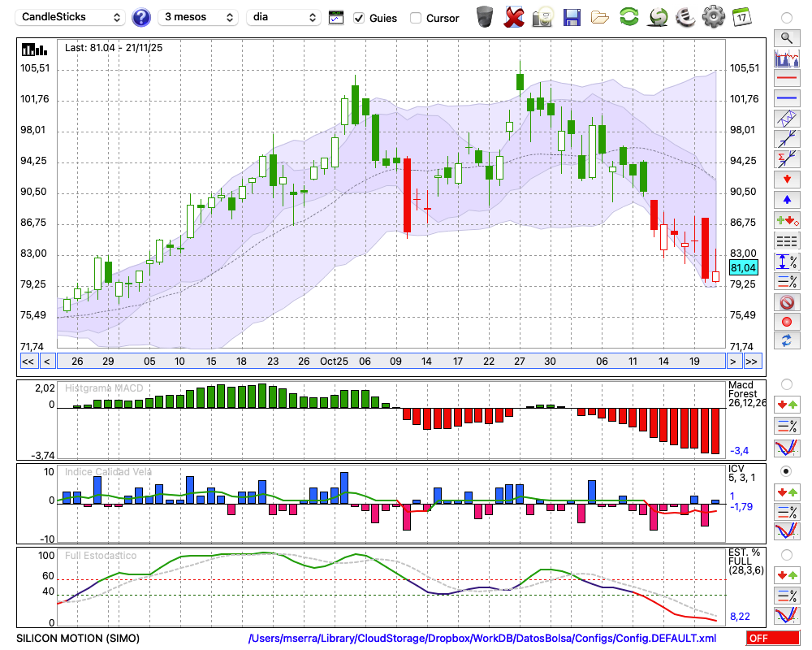Open settings with the gear icon

coord(713,16)
